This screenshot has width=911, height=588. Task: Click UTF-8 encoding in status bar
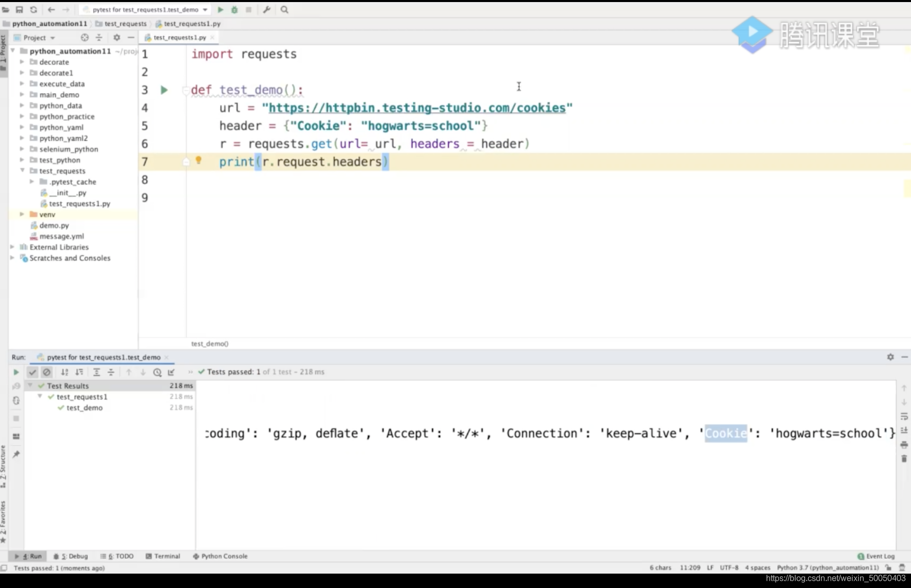[x=729, y=567]
